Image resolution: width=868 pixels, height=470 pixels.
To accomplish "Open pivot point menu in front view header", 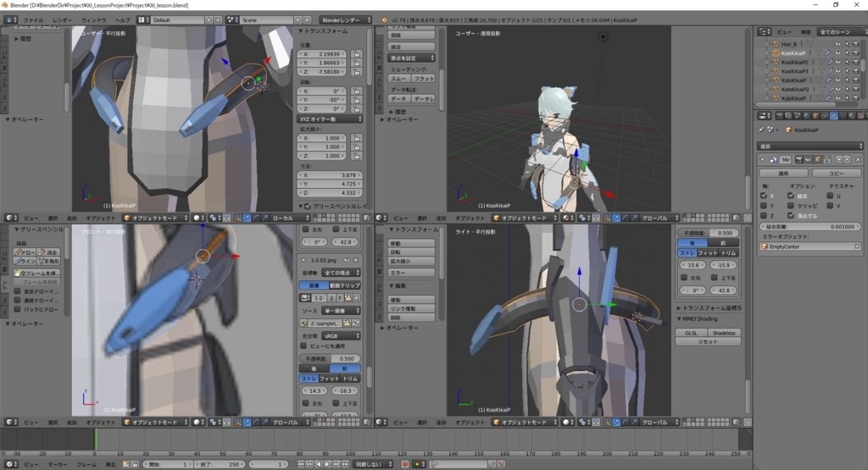I will click(x=214, y=422).
